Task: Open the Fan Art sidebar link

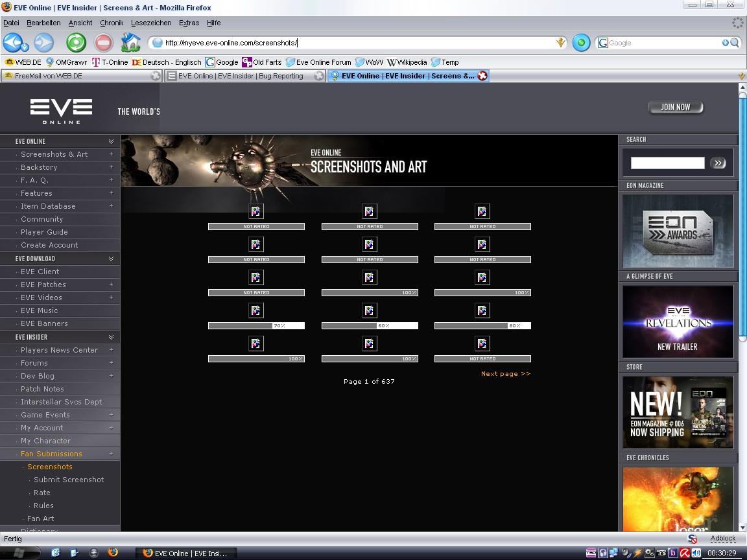Action: 40,519
